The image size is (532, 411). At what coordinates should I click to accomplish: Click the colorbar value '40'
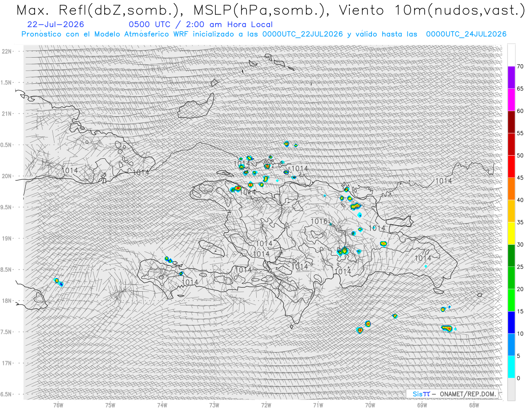coord(520,200)
